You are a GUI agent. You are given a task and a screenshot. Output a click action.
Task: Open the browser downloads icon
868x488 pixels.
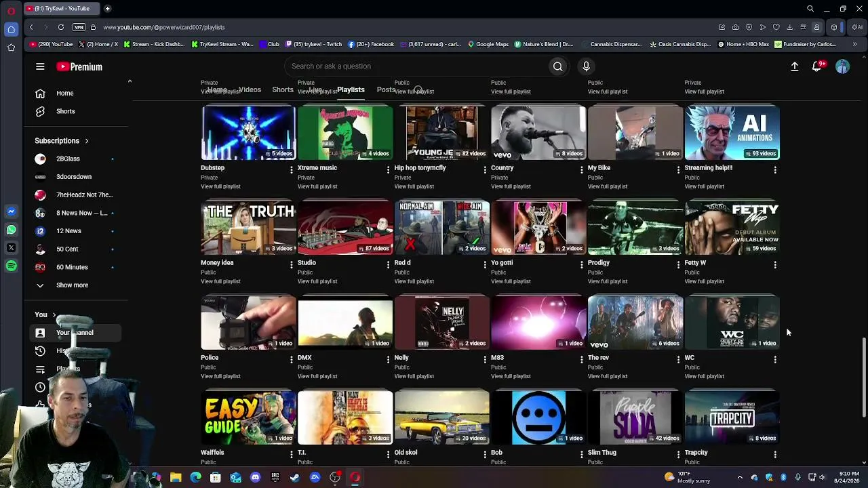(x=789, y=27)
